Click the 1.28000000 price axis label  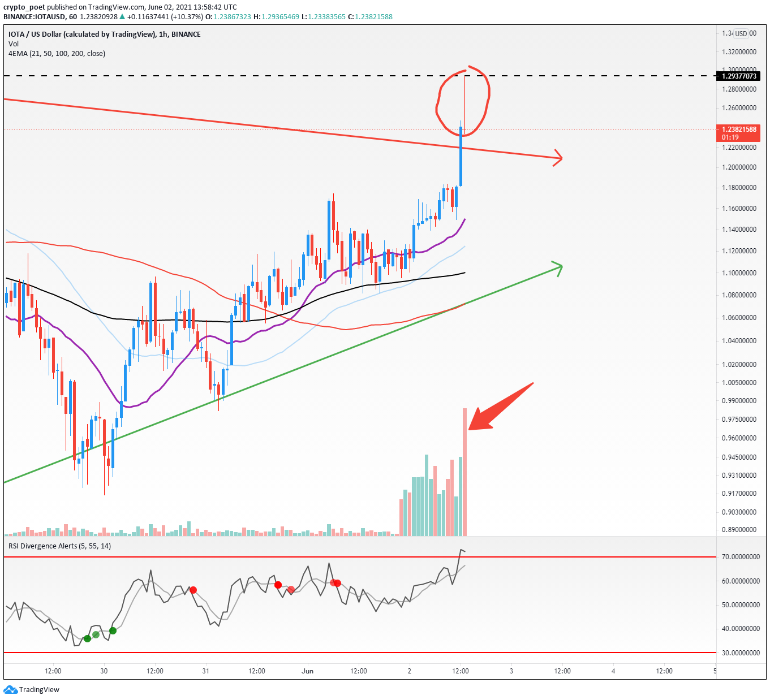(x=739, y=89)
